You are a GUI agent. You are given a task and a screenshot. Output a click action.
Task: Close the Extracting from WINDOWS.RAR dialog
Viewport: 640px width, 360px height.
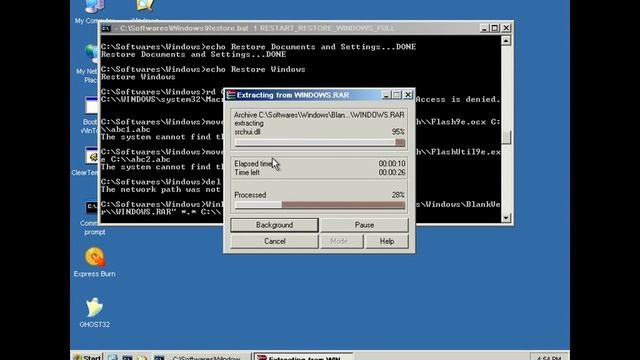click(x=408, y=95)
